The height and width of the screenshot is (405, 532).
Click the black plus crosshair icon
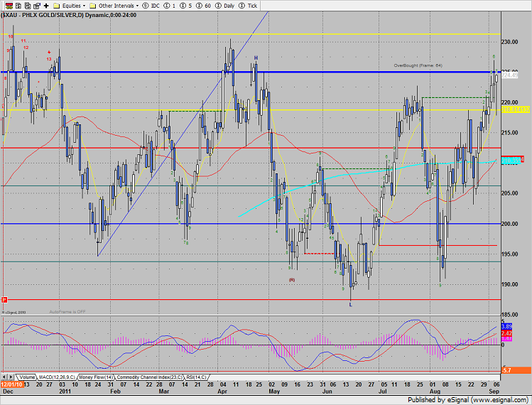[46, 6]
